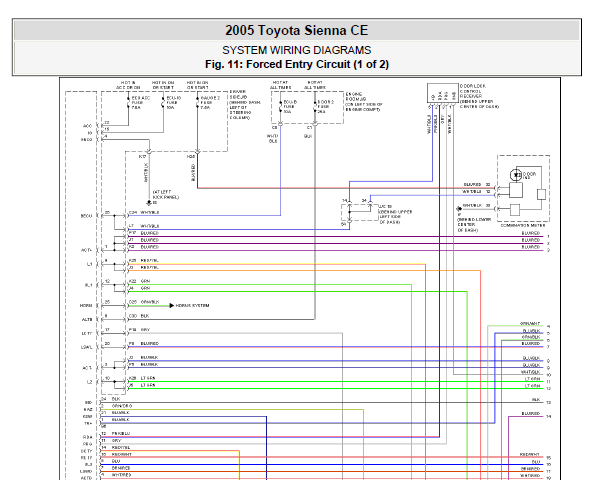The width and height of the screenshot is (599, 480).
Task: Click the "ECU-IG FUSE 10A" label
Action: [174, 103]
